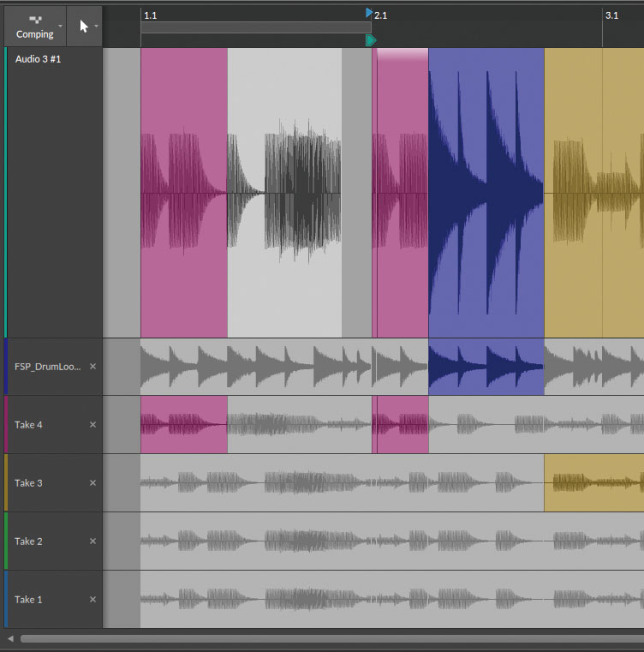Open the Comping mode dropdown arrow
The height and width of the screenshot is (652, 644).
(61, 27)
